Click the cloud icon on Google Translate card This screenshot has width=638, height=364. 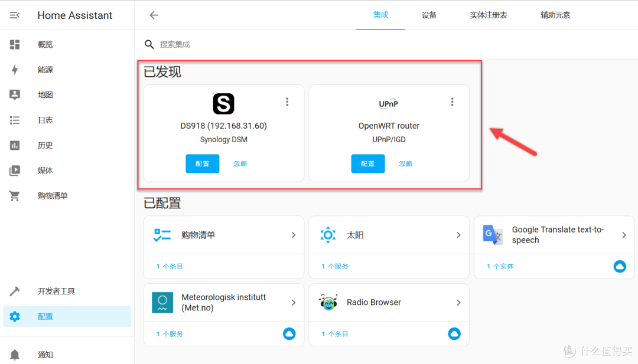tap(620, 267)
